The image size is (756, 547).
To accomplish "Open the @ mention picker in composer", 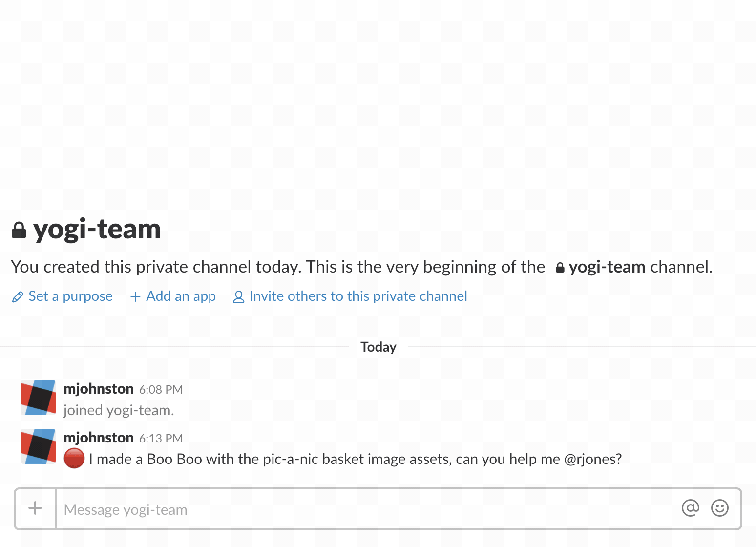I will coord(690,508).
